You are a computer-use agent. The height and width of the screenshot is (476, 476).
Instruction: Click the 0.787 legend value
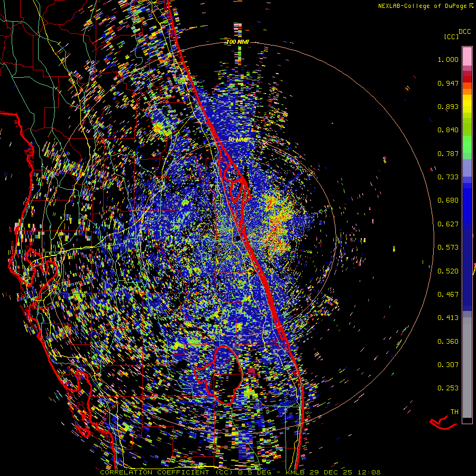coord(448,153)
